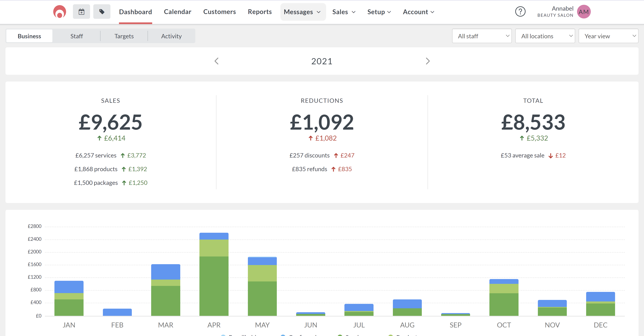Expand the Setup dropdown menu

tap(379, 12)
